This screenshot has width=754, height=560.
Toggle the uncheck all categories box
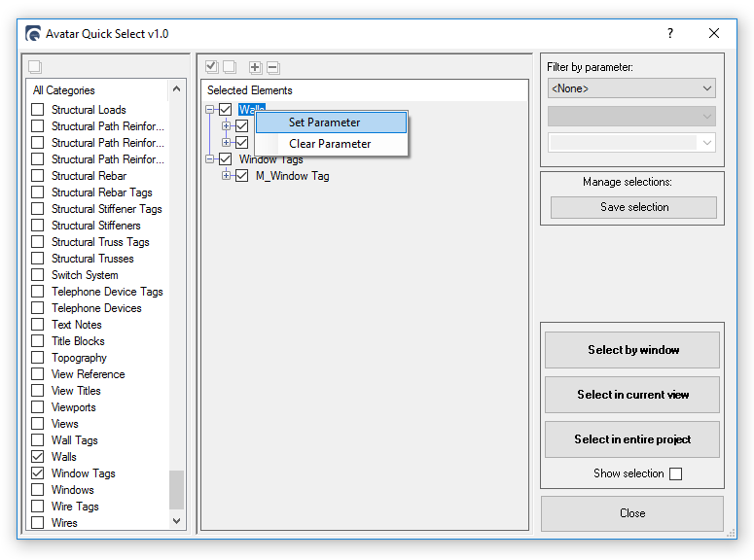35,66
